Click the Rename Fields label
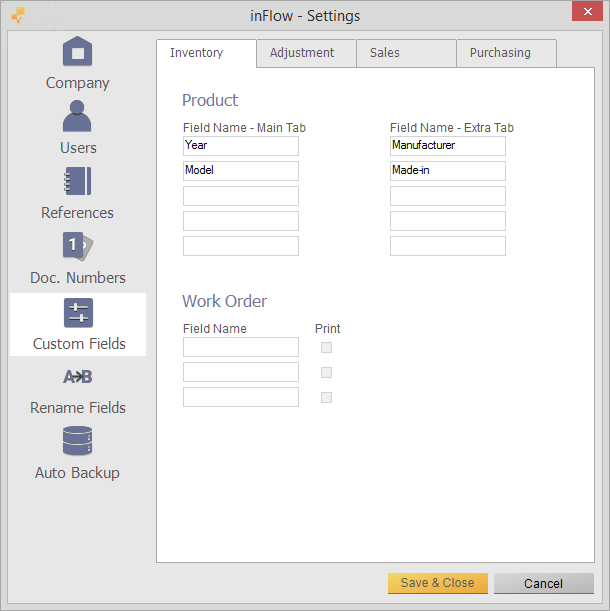Image resolution: width=610 pixels, height=611 pixels. (78, 408)
